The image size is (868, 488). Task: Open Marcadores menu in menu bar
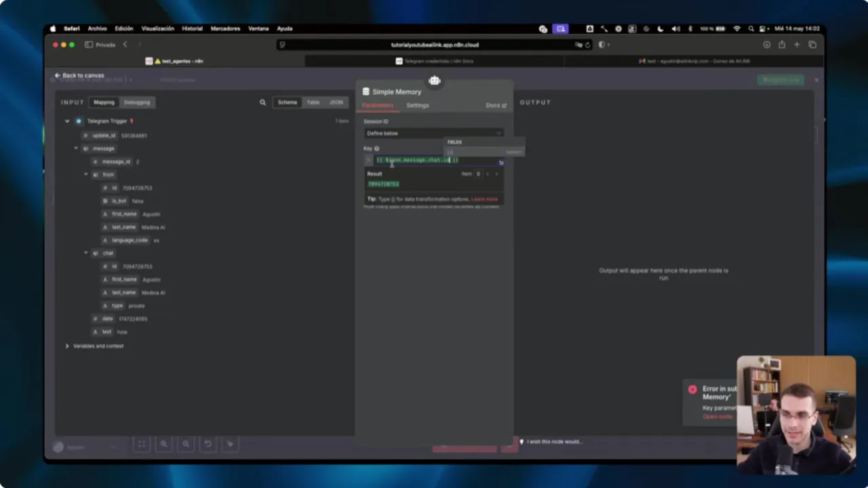click(225, 29)
